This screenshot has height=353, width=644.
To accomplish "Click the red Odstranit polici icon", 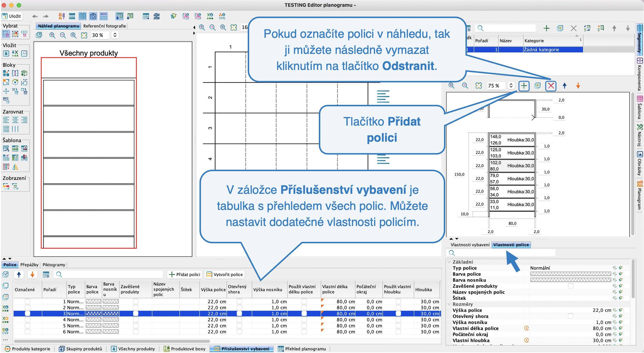I will (x=551, y=86).
